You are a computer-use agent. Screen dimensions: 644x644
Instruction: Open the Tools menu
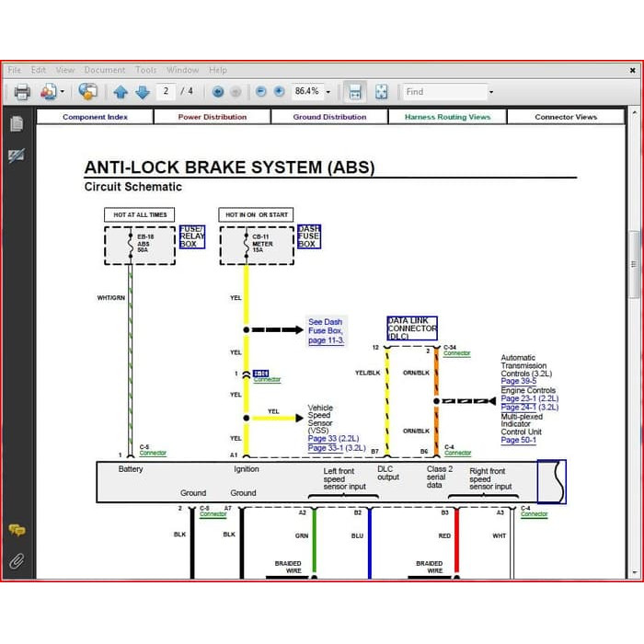[x=145, y=70]
